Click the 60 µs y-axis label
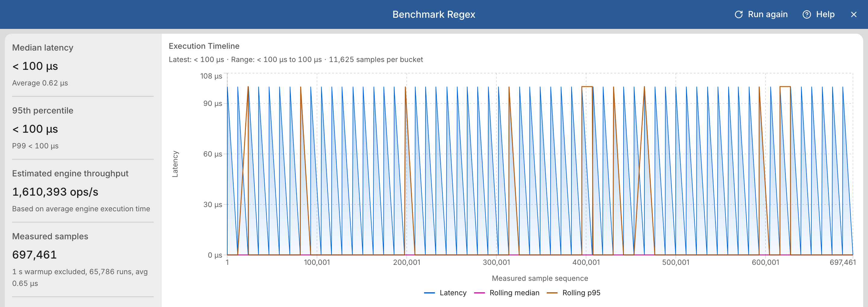Viewport: 868px width, 307px height. (212, 154)
